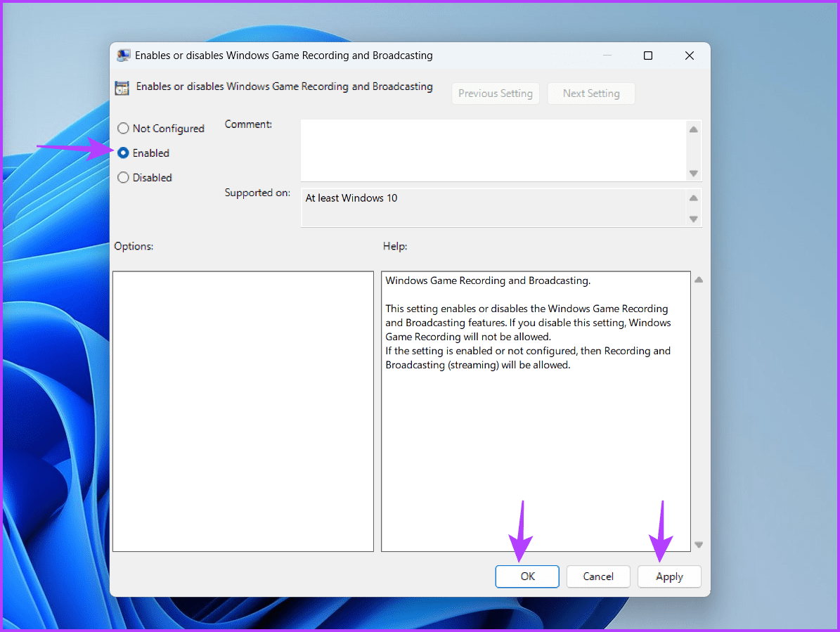
Task: Click the Comment box scroll up arrow
Action: [693, 129]
